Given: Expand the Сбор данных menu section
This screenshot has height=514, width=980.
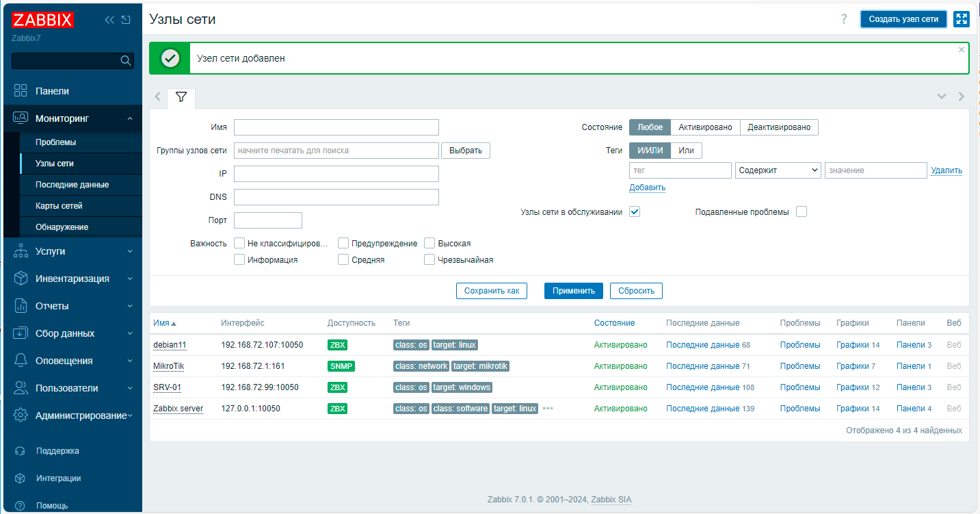Looking at the screenshot, I should [65, 333].
